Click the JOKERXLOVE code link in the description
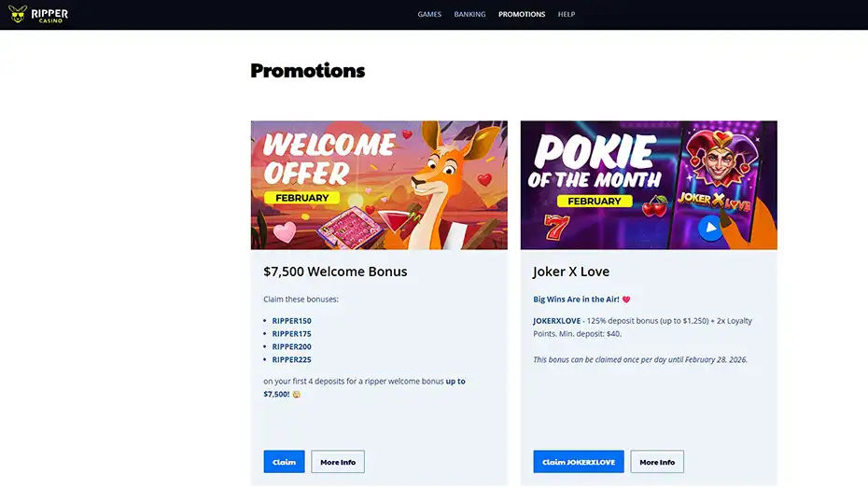This screenshot has width=868, height=488. (557, 321)
